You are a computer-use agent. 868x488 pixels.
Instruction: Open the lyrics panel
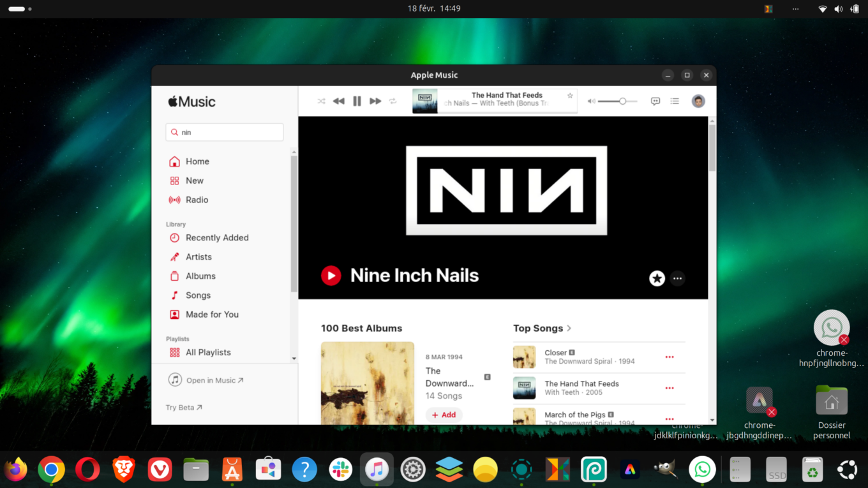click(655, 101)
